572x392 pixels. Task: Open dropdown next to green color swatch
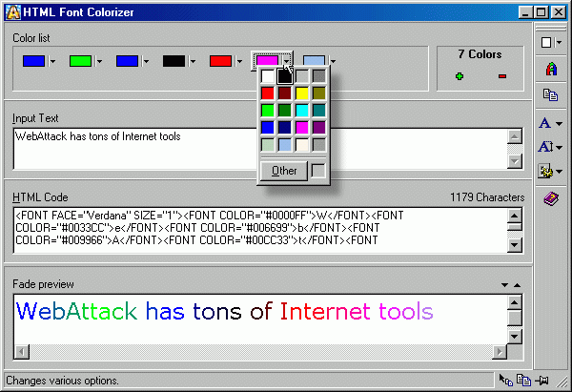99,61
